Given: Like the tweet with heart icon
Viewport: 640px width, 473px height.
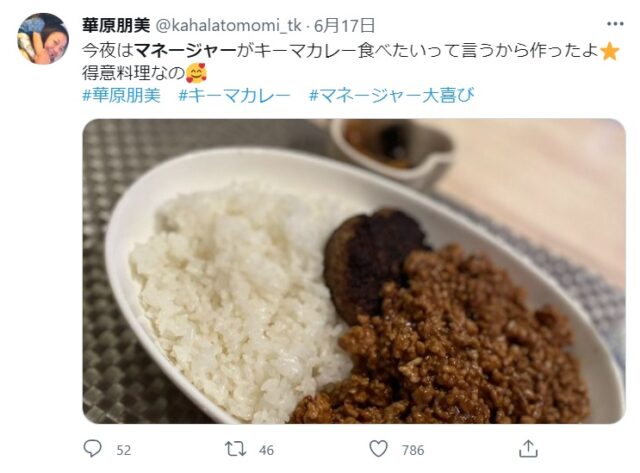Looking at the screenshot, I should pyautogui.click(x=378, y=449).
